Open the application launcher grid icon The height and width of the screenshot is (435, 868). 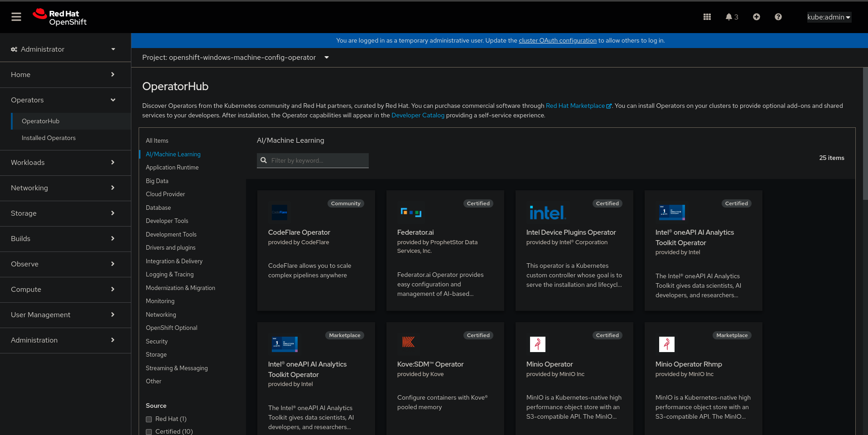tap(707, 17)
